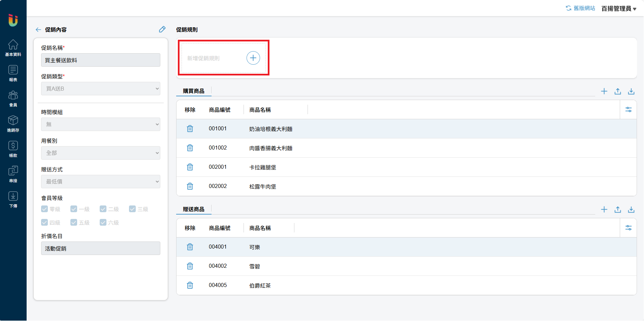The width and height of the screenshot is (644, 322).
Task: Click download icon in 購買商品 section
Action: [x=631, y=91]
